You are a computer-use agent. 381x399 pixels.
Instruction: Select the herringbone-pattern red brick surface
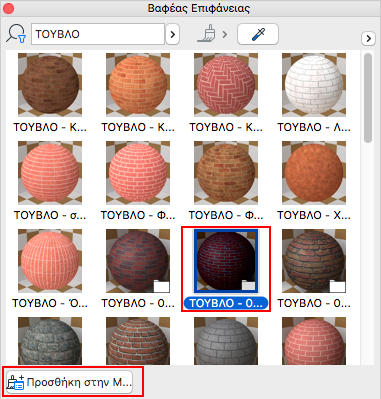226,85
